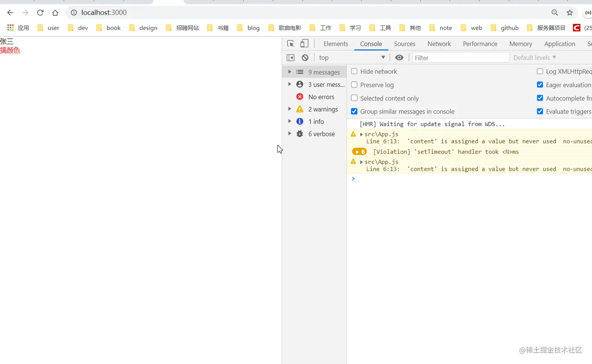592x364 pixels.
Task: Click the 张三 text on the page
Action: click(x=7, y=41)
